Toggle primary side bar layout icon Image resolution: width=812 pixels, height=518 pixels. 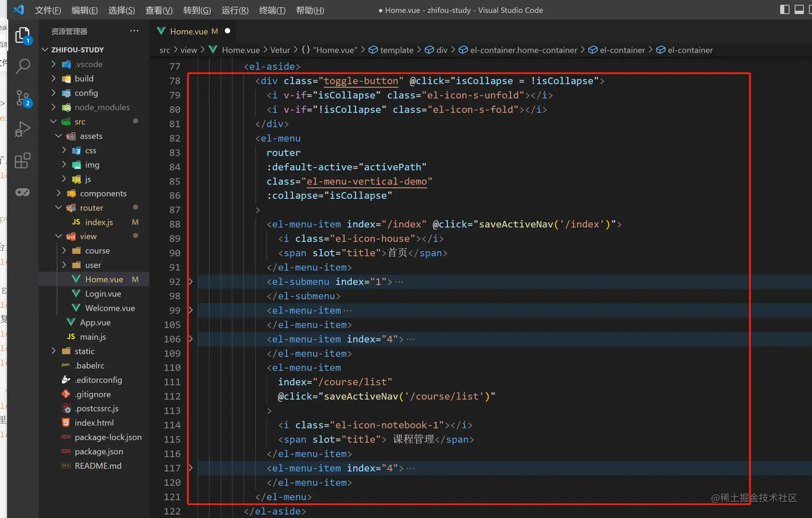[x=785, y=9]
